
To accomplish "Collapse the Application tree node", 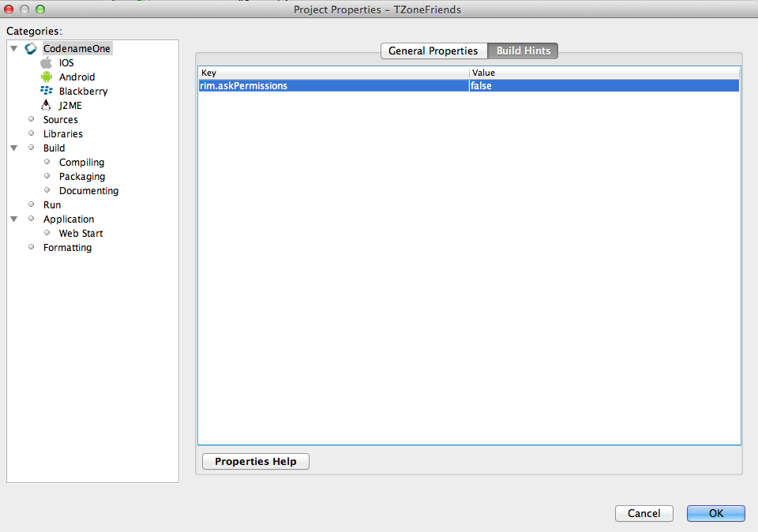I will coord(13,219).
